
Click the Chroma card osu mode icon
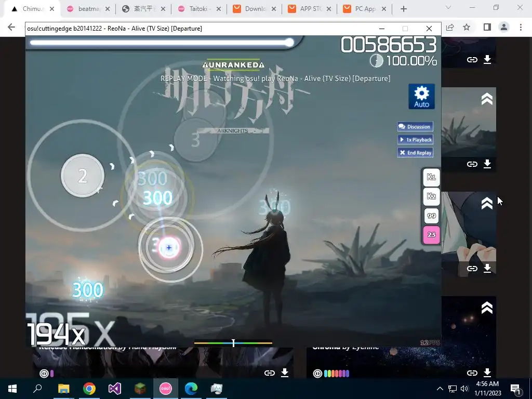pos(317,374)
